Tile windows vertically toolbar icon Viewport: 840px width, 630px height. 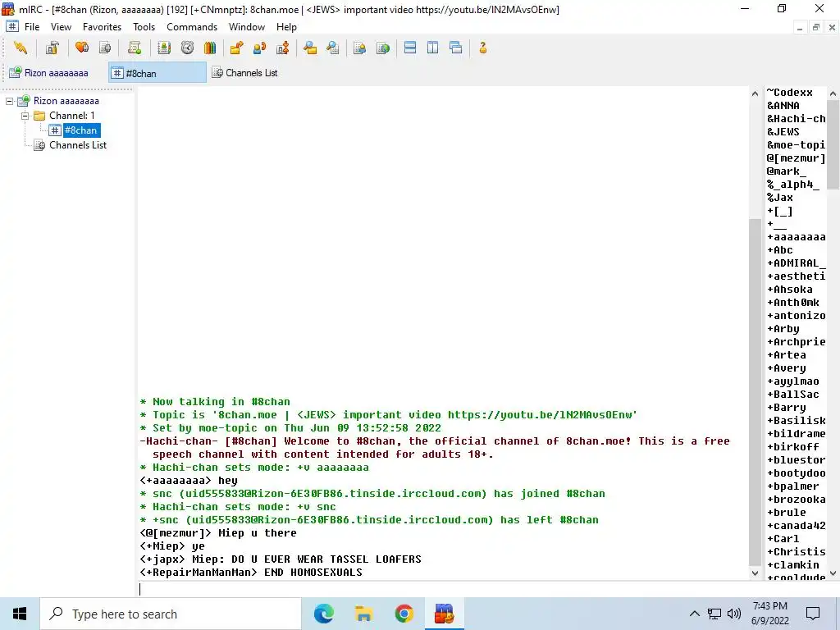coord(433,48)
